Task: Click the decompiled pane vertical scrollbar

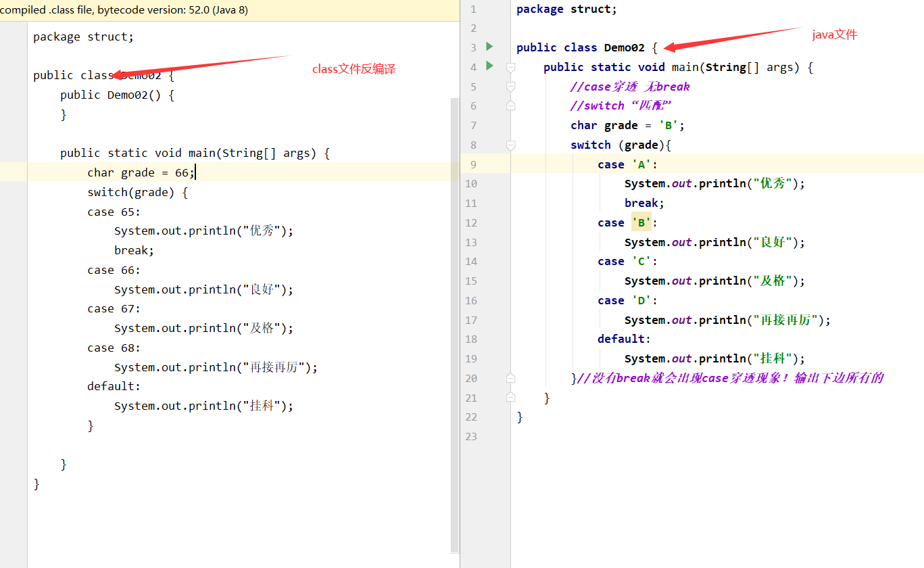Action: click(x=454, y=325)
